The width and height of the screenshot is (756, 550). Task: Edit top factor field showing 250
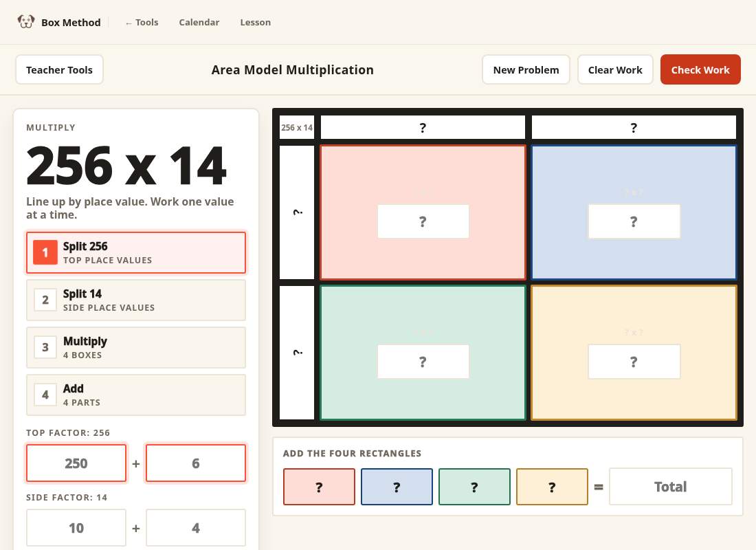76,463
